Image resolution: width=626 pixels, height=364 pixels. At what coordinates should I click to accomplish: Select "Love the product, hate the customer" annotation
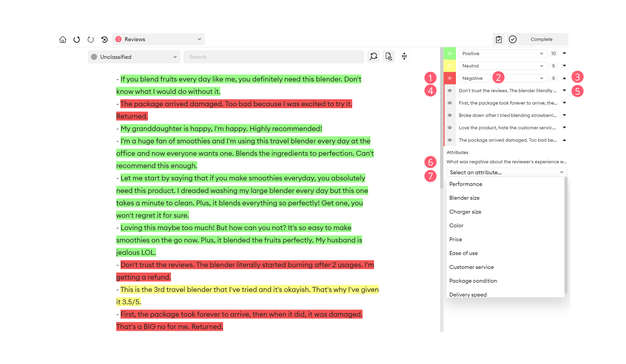tap(507, 128)
